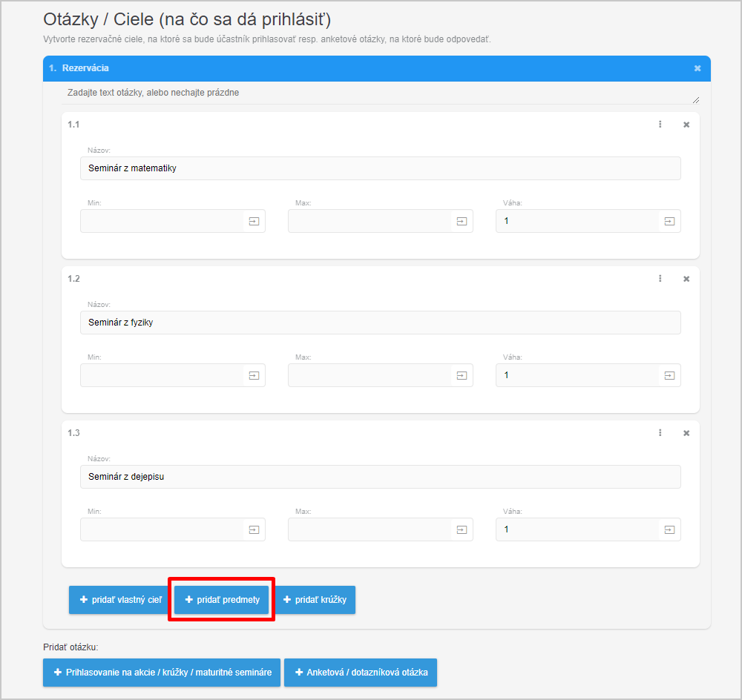Click copy-value icon in Váha field of 1.2
This screenshot has width=742, height=700.
pos(669,375)
